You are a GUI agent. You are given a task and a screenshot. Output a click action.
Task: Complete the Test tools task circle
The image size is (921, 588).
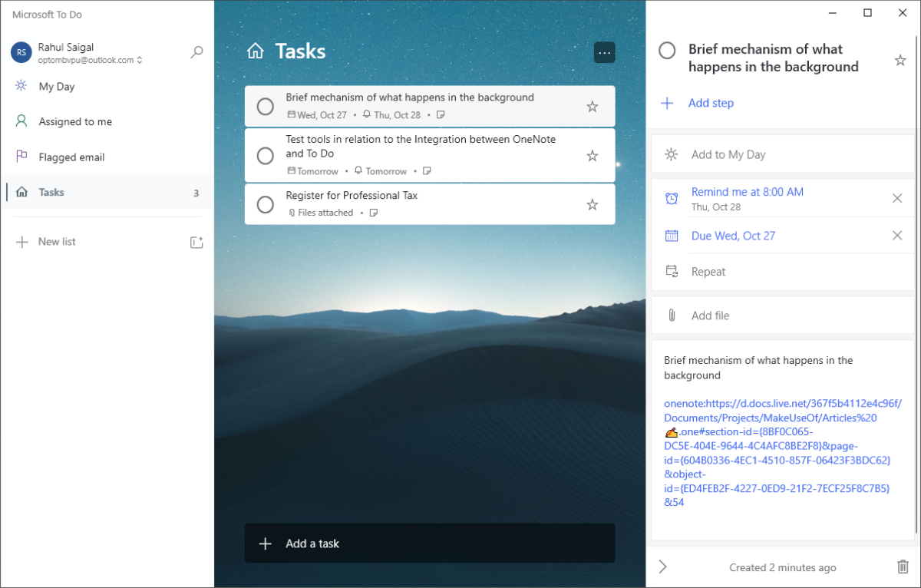[x=265, y=156]
